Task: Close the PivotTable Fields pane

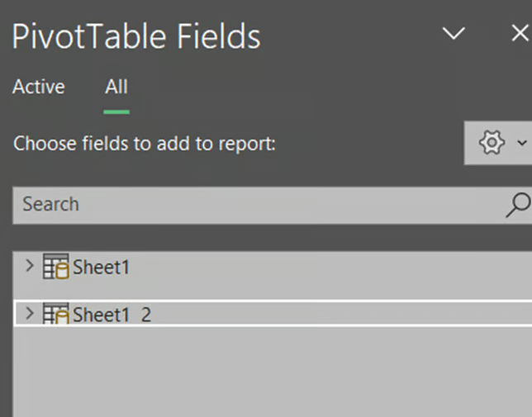Action: [519, 34]
